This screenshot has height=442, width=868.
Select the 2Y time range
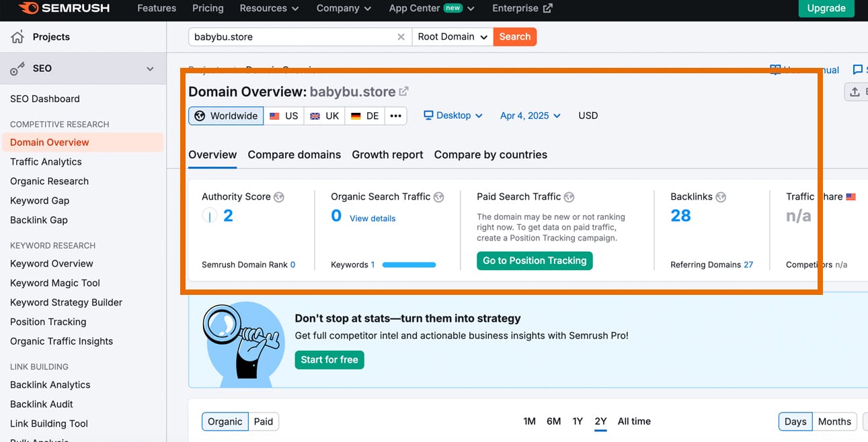(x=601, y=421)
